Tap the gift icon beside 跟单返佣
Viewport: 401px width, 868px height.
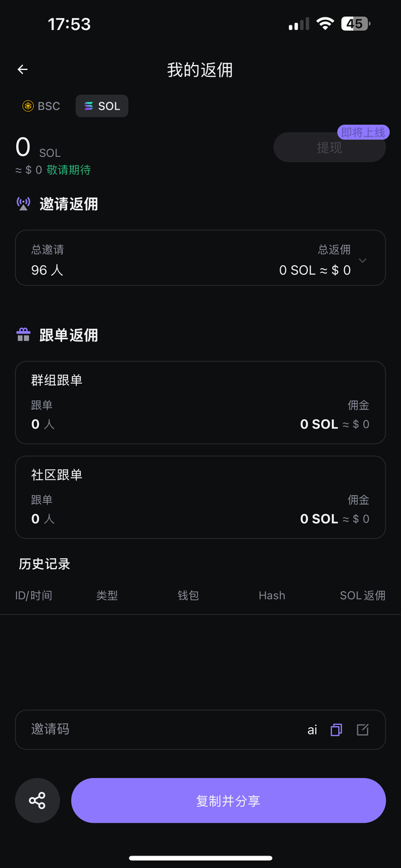click(24, 335)
